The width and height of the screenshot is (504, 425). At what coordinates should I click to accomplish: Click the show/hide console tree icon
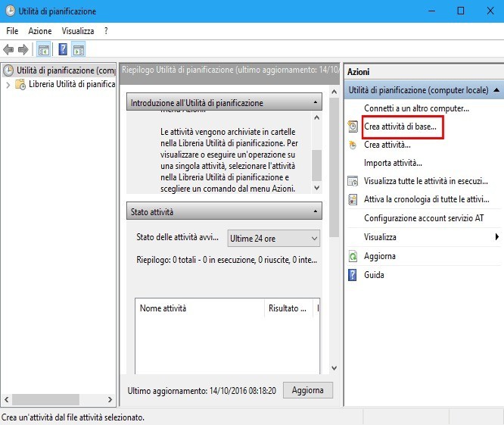[44, 49]
